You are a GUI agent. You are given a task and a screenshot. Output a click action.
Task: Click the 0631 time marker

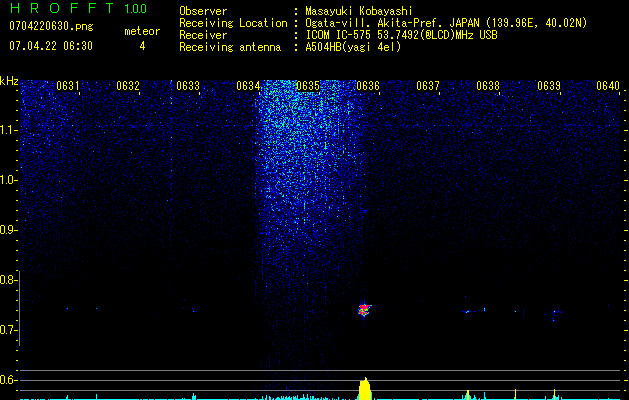(68, 86)
